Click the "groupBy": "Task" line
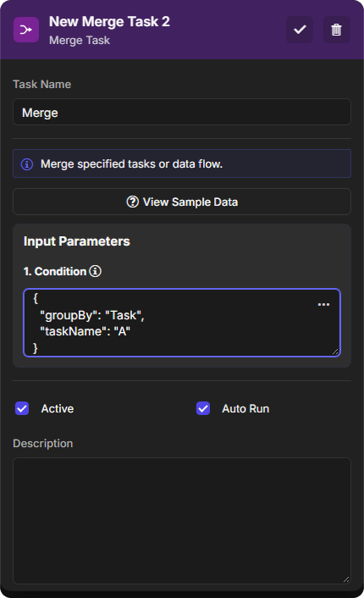This screenshot has width=364, height=598. tap(92, 315)
